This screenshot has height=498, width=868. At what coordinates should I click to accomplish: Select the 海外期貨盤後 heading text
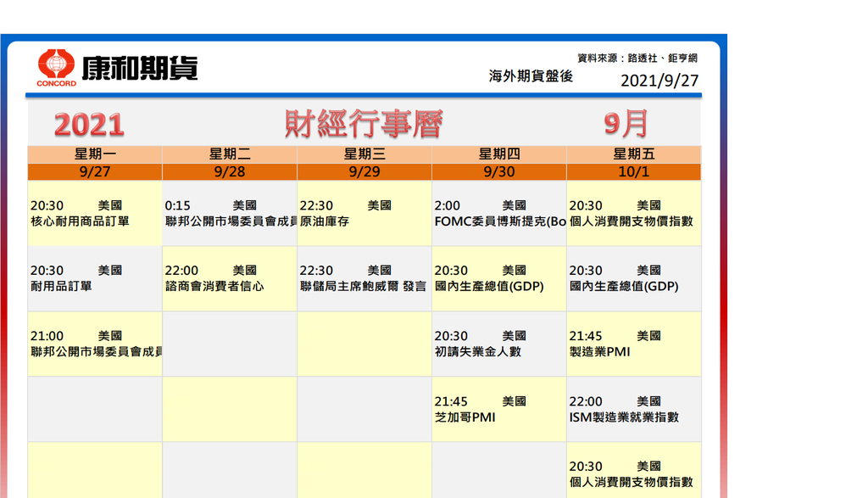[x=531, y=76]
